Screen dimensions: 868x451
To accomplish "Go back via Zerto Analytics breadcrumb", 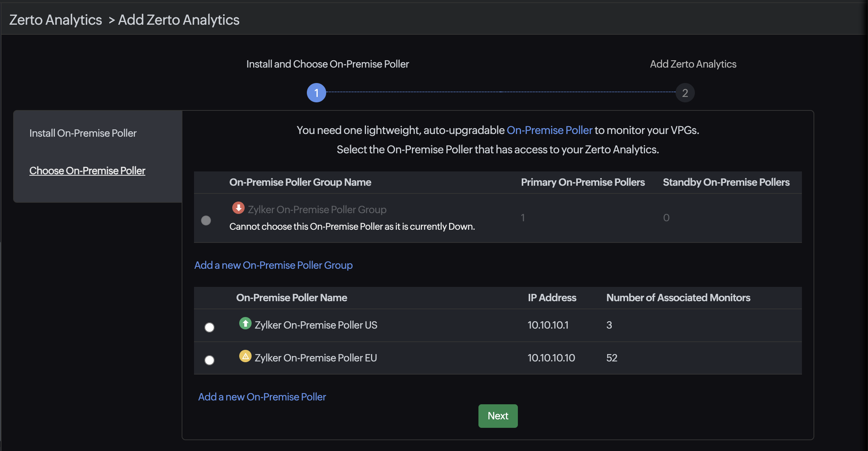I will [x=55, y=19].
